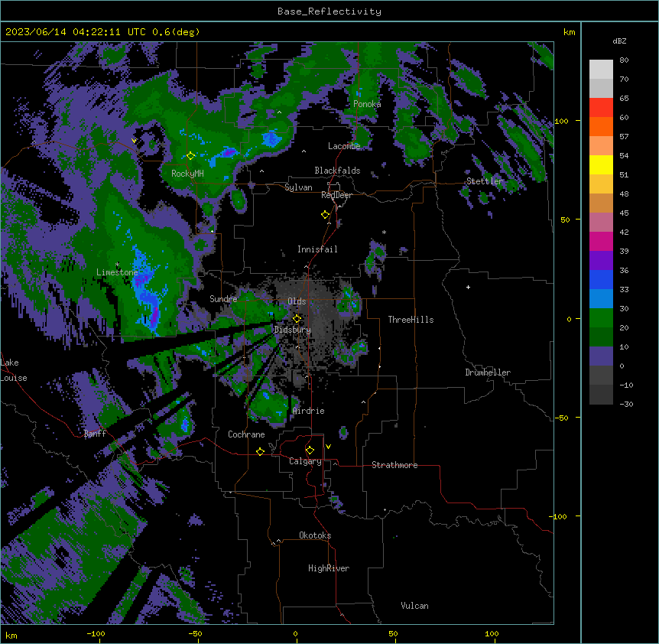Select the Stettler label
The height and width of the screenshot is (644, 659).
pyautogui.click(x=485, y=181)
